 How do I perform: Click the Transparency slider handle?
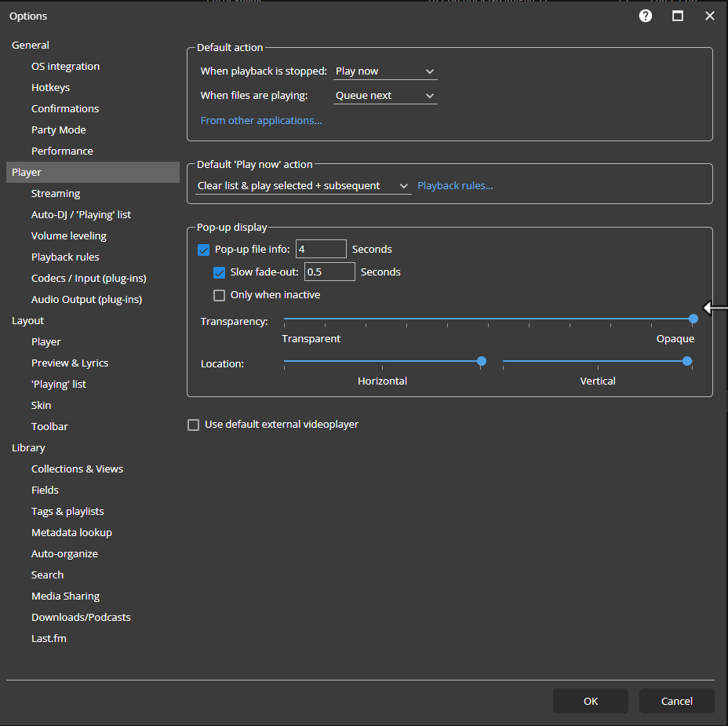point(693,319)
